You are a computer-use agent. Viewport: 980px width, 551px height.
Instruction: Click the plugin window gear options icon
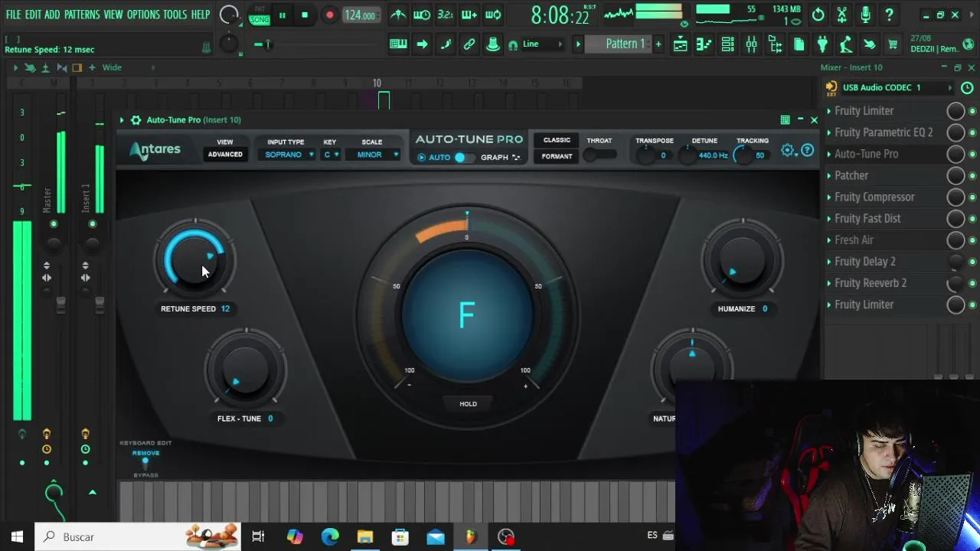(x=136, y=120)
